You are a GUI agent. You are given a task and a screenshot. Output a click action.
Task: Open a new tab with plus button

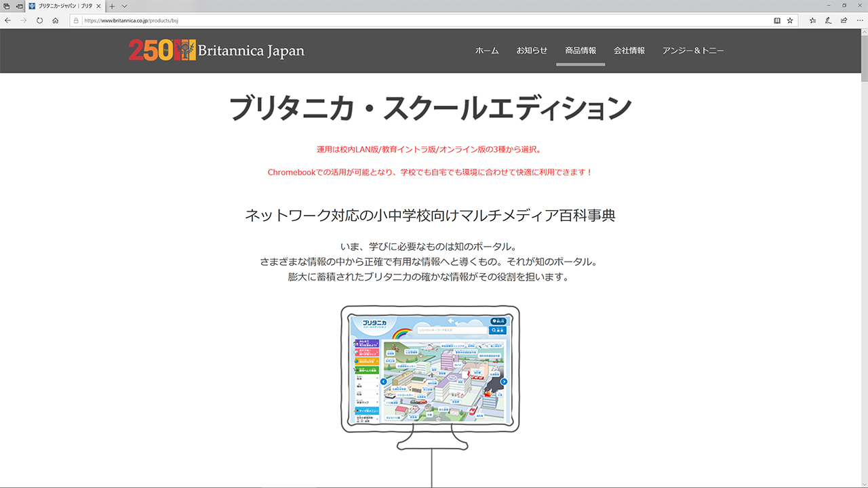tap(113, 5)
